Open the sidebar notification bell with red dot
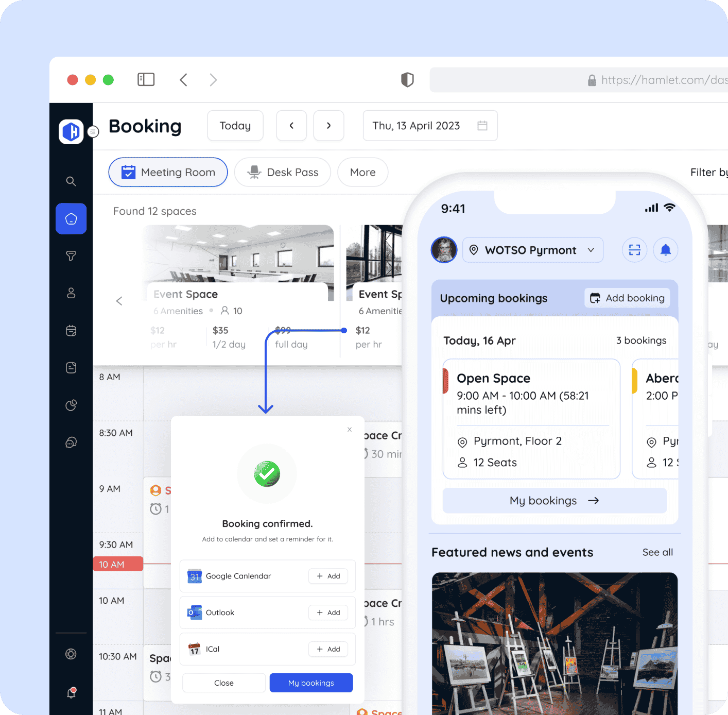The height and width of the screenshot is (715, 728). pyautogui.click(x=72, y=693)
